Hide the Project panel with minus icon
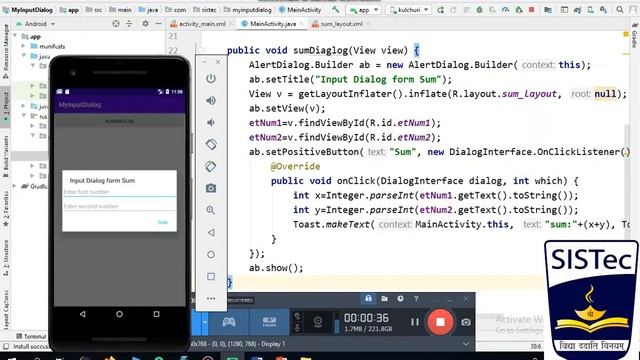Image resolution: width=640 pixels, height=360 pixels. (x=158, y=24)
